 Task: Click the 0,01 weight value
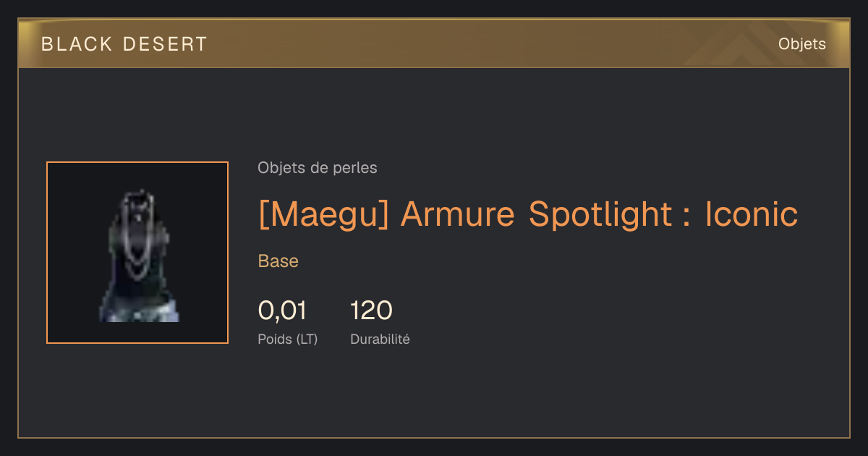(282, 311)
